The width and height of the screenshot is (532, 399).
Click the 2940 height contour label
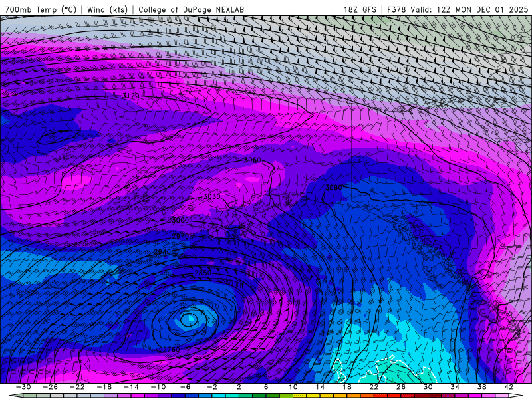pos(162,252)
